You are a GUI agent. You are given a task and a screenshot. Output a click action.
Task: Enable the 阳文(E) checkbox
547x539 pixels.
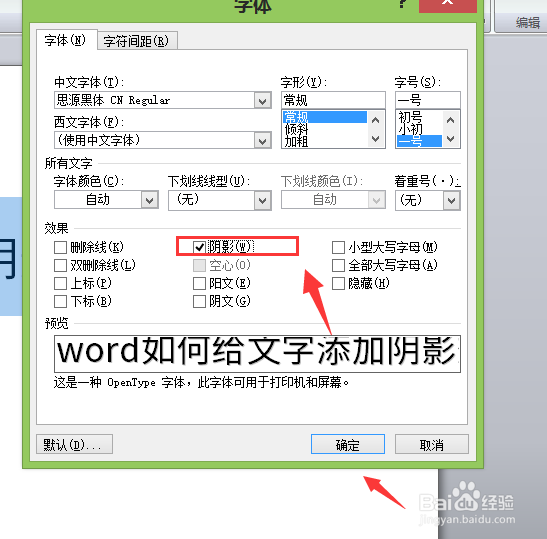click(199, 283)
